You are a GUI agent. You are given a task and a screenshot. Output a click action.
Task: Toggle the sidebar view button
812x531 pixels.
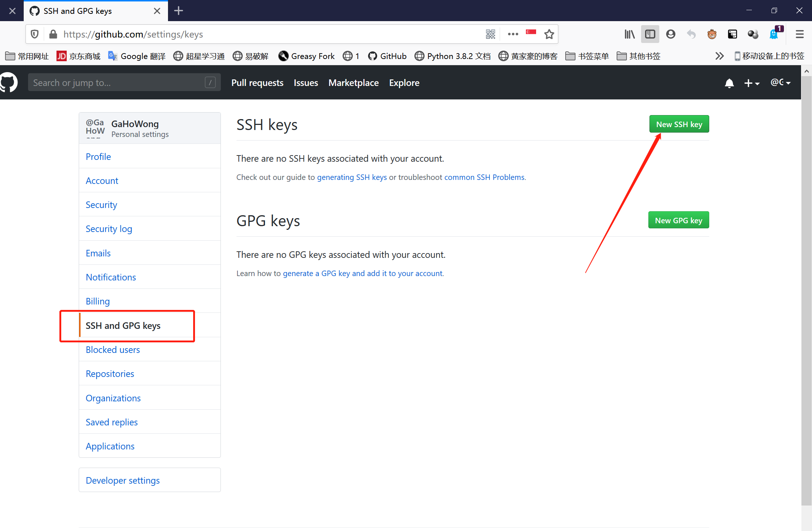650,34
